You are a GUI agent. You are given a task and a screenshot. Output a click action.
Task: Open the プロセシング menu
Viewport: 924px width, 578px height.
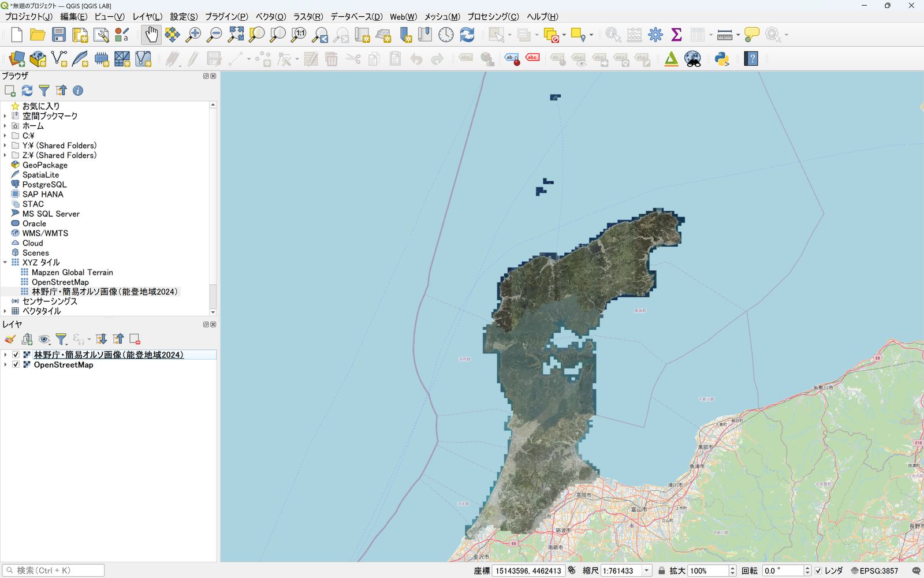point(493,17)
